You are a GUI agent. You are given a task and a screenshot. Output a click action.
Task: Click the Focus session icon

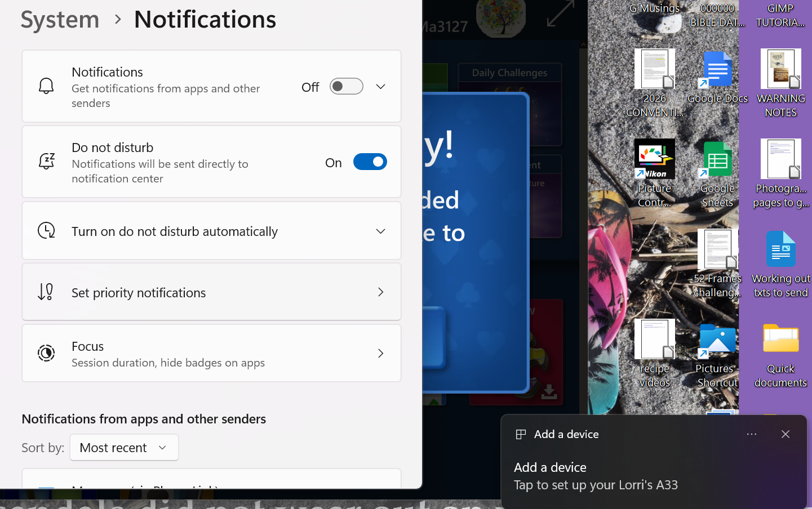pos(46,353)
